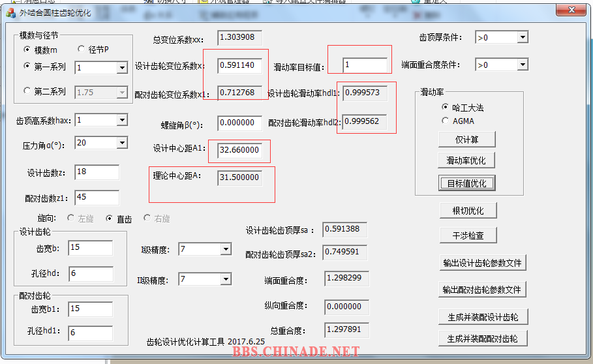Viewport: 593px width, 364px height.
Task: Click the paired gear 孔径hd1 field
Action: tap(91, 333)
